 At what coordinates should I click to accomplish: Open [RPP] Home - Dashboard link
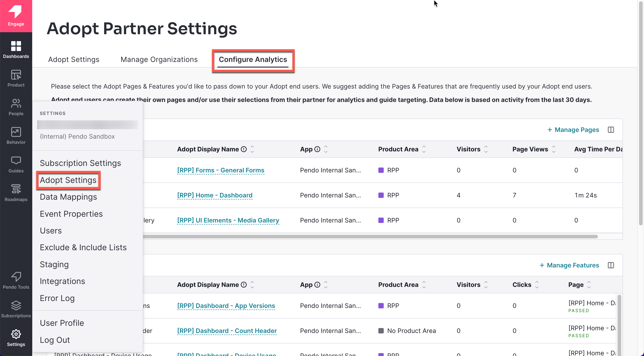point(215,195)
